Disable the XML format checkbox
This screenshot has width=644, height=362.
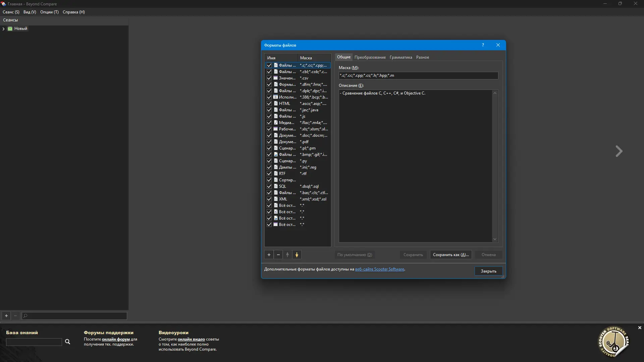click(269, 199)
